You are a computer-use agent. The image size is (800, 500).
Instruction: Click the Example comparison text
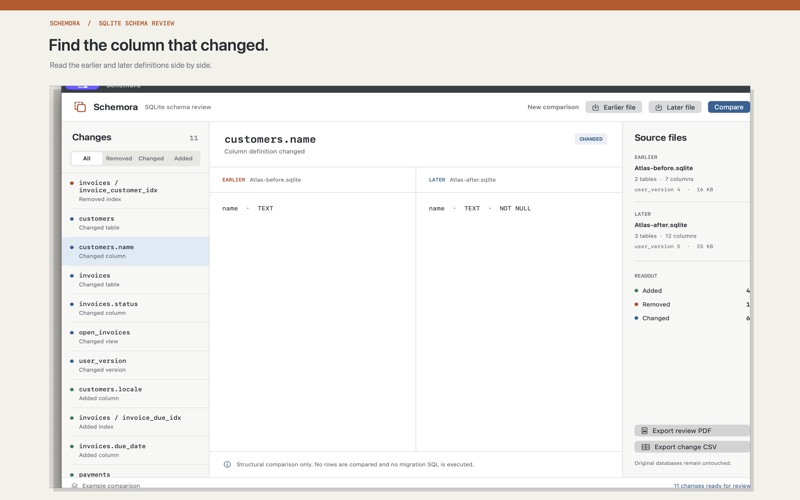pos(111,486)
